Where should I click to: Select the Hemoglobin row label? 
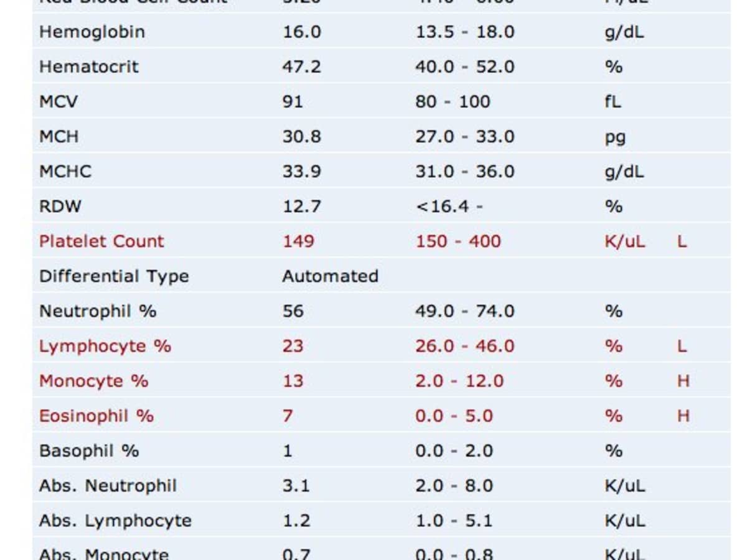[x=92, y=32]
